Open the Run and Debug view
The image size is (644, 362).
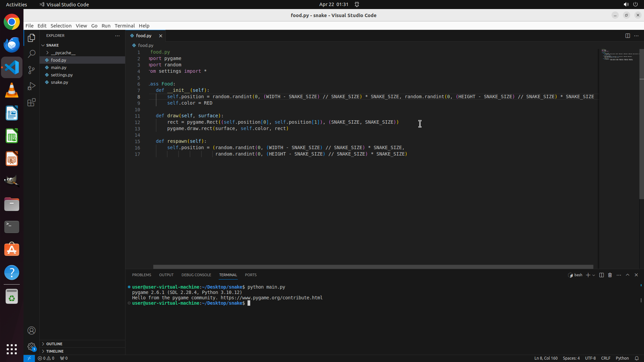pos(32,86)
